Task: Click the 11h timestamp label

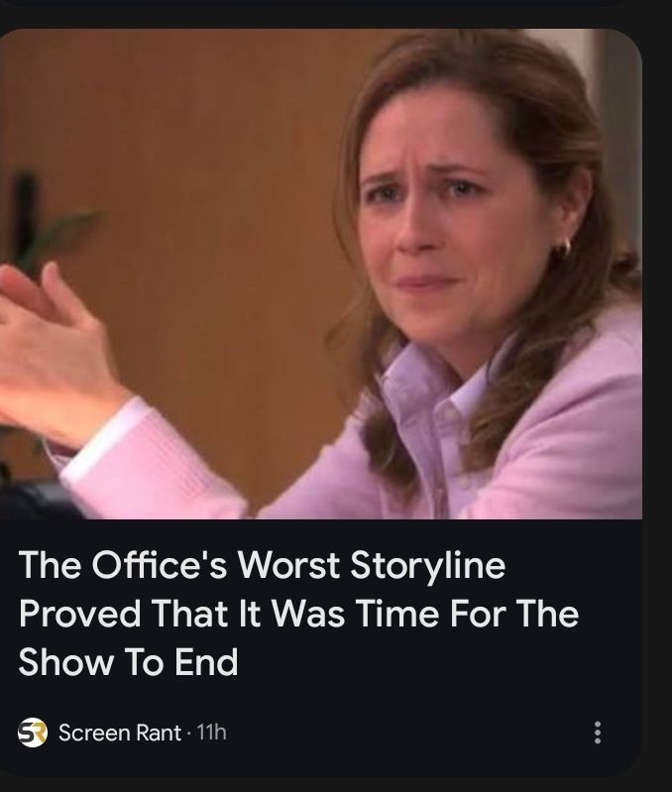Action: coord(211,732)
